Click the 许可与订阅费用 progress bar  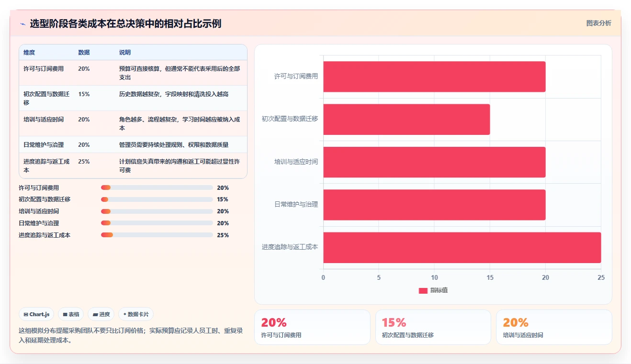[x=157, y=188]
